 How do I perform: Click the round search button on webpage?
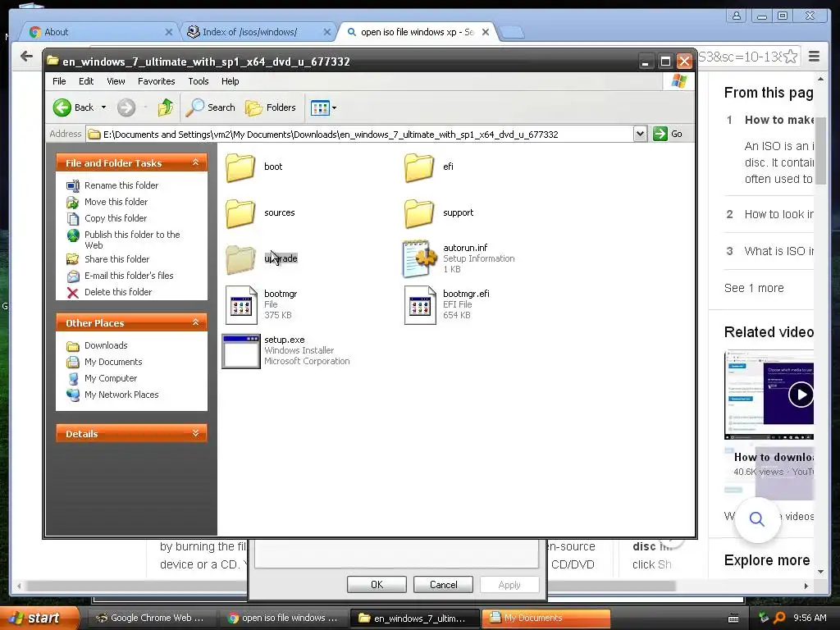[x=757, y=518]
